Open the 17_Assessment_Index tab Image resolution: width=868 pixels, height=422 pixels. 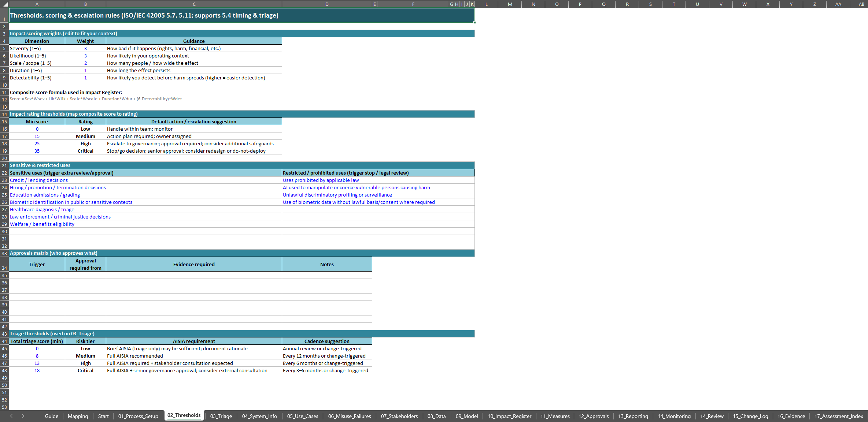click(x=838, y=416)
